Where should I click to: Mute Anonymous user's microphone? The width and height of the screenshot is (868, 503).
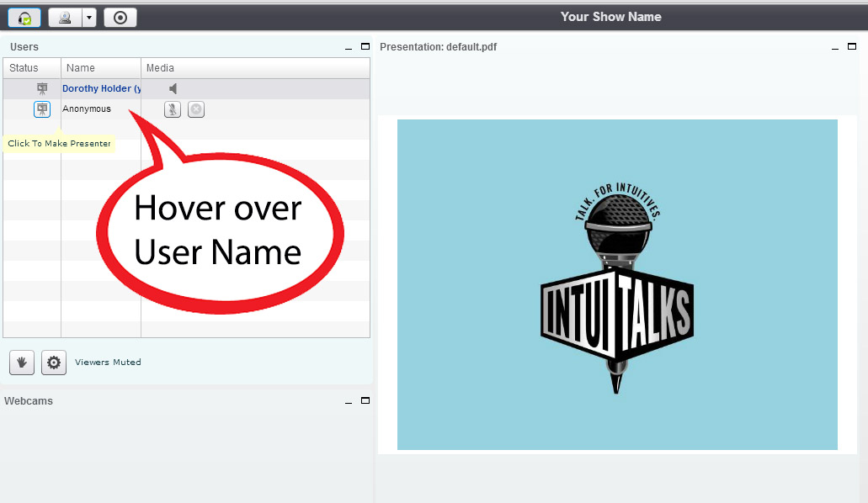(x=173, y=109)
